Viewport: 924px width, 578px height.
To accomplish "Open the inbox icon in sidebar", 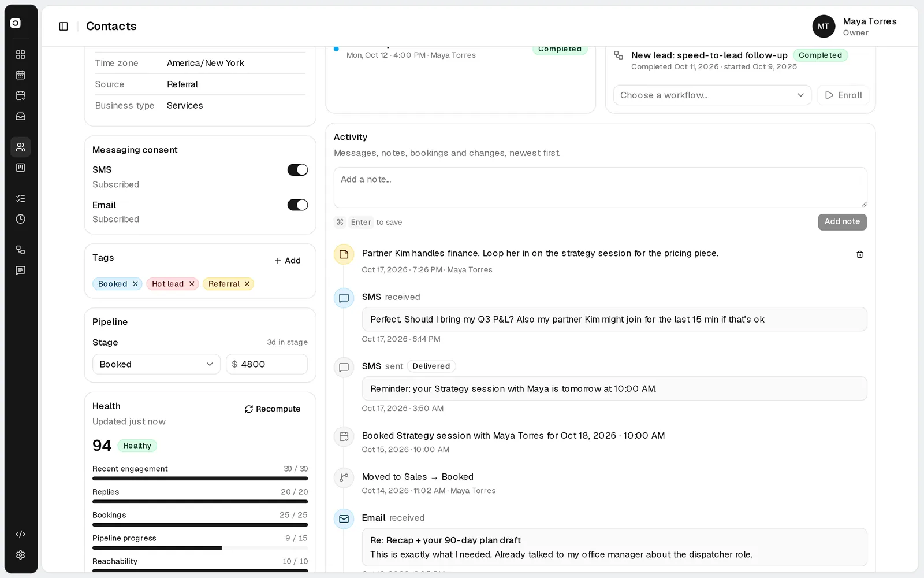I will (21, 116).
